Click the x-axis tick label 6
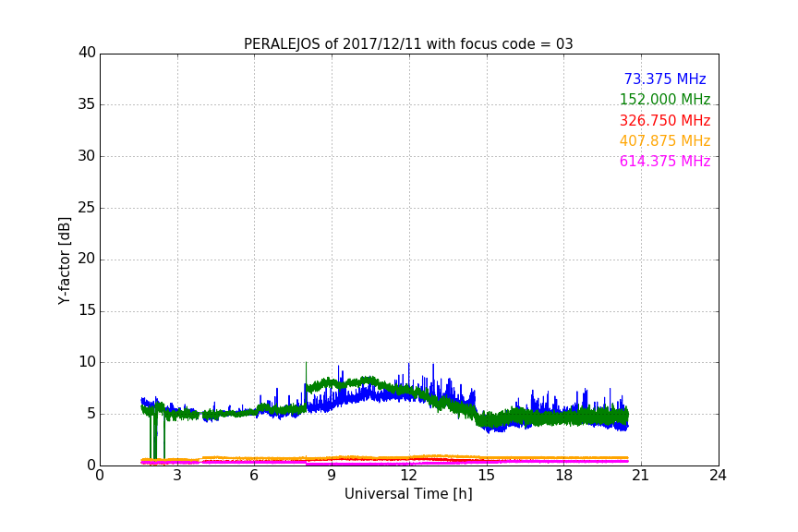 (x=254, y=476)
